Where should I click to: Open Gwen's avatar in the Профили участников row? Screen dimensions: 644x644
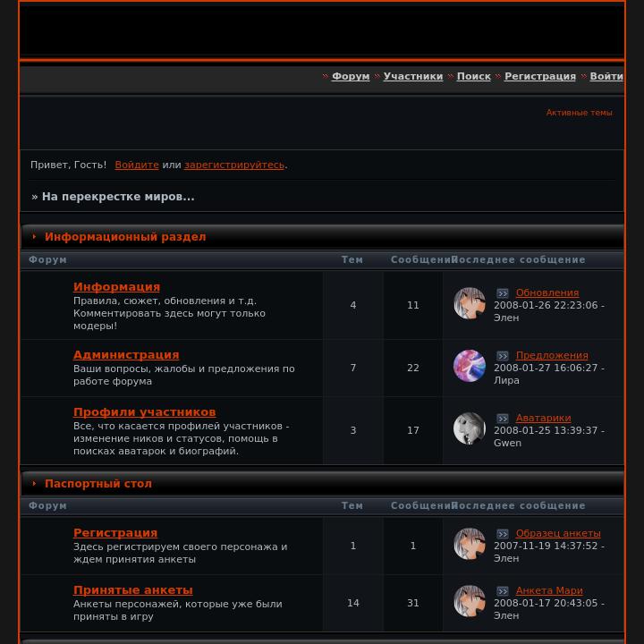tap(469, 428)
